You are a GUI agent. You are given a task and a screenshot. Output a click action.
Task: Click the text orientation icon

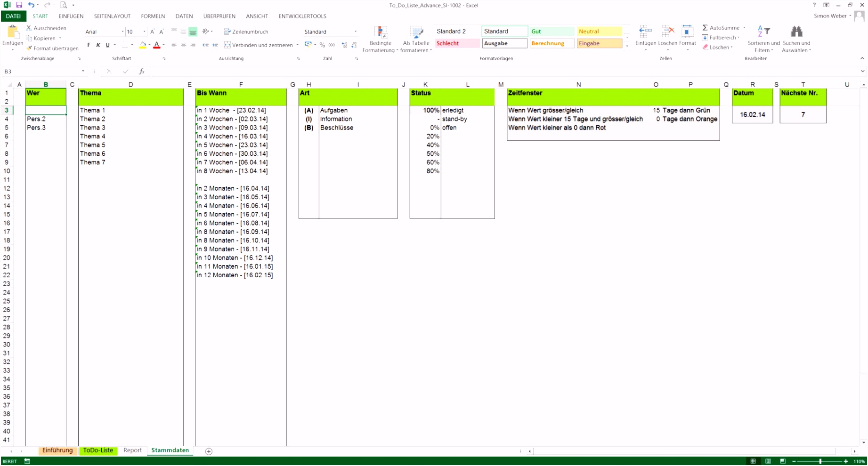(x=205, y=32)
